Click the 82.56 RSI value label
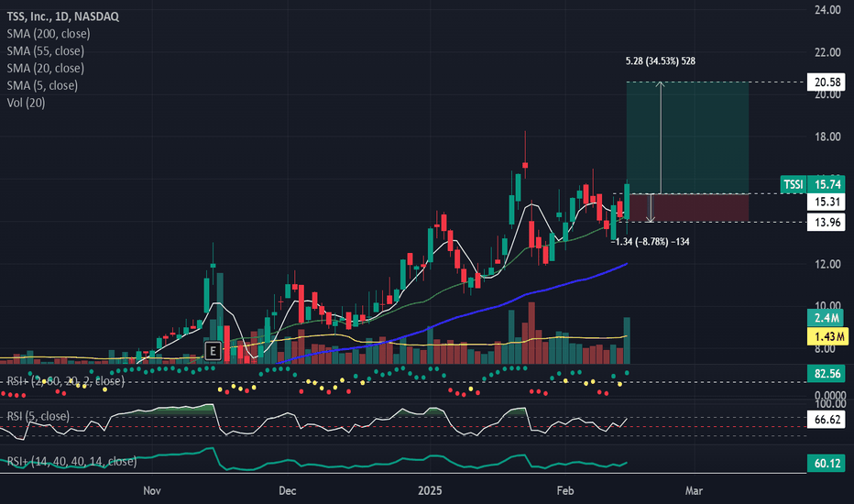 tap(827, 374)
